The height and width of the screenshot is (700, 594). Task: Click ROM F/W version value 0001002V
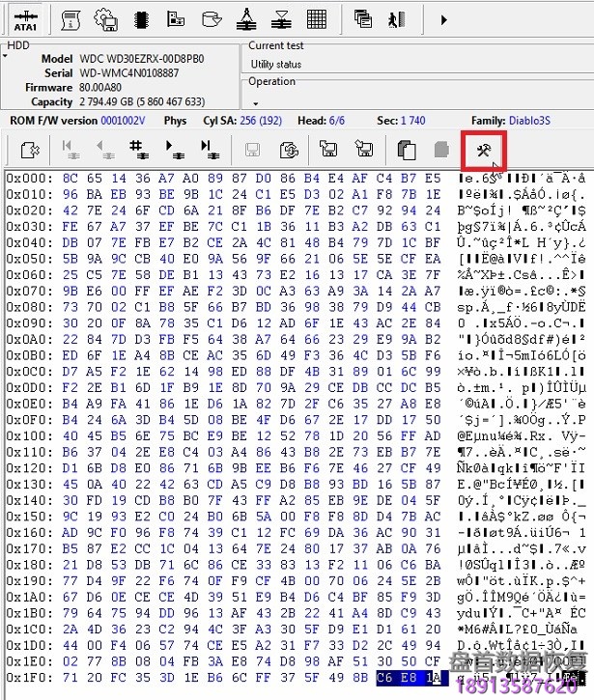pos(123,121)
